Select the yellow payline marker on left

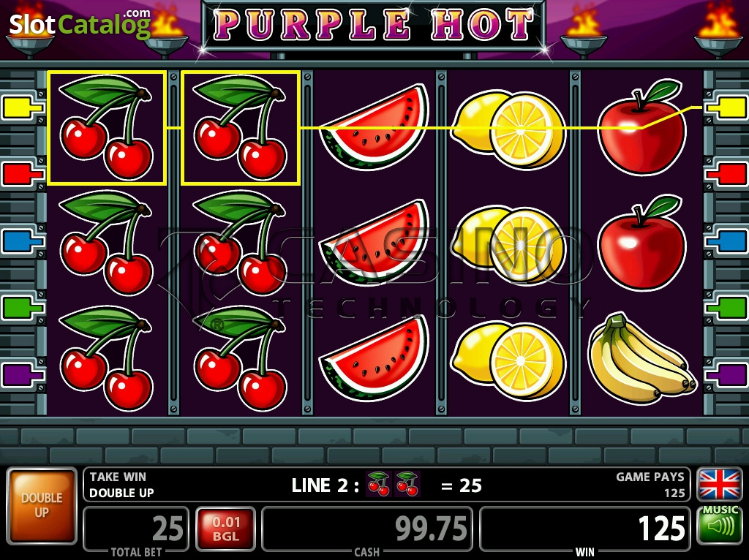click(x=22, y=108)
